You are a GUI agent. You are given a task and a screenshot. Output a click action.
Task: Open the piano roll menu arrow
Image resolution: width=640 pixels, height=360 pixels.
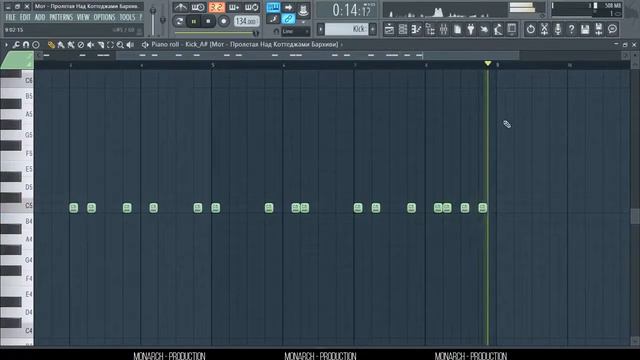coord(6,44)
